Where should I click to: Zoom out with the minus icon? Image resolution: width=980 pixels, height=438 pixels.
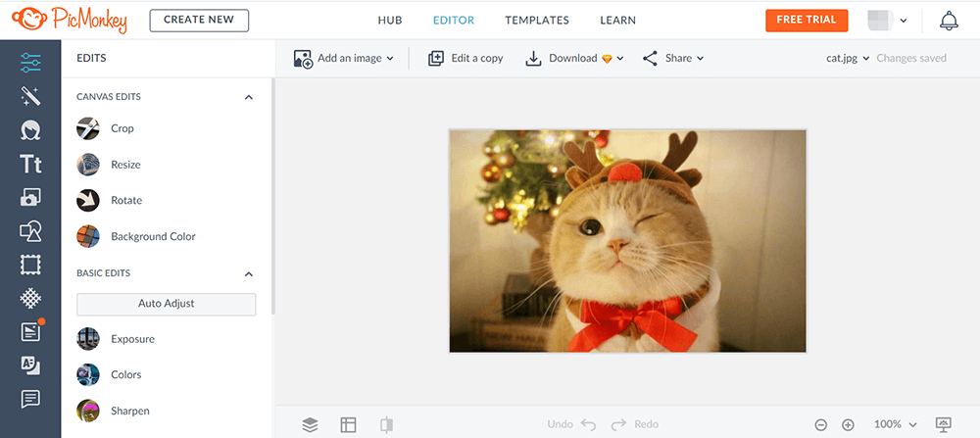point(821,424)
